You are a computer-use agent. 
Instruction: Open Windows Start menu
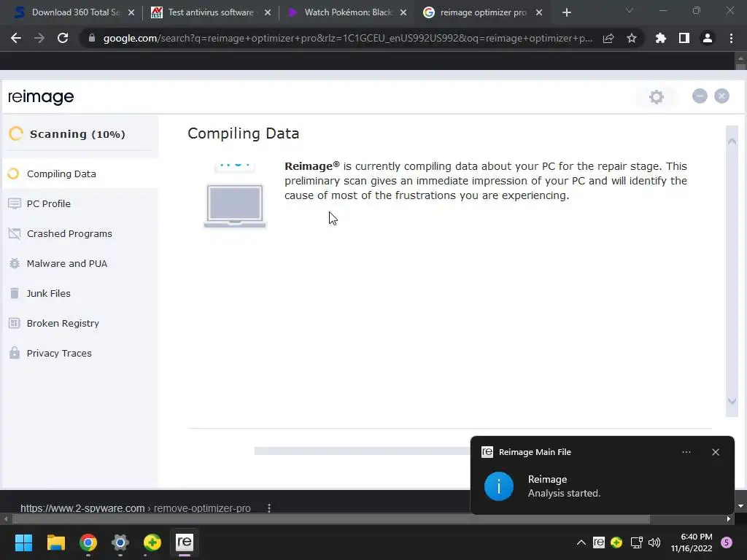[23, 542]
